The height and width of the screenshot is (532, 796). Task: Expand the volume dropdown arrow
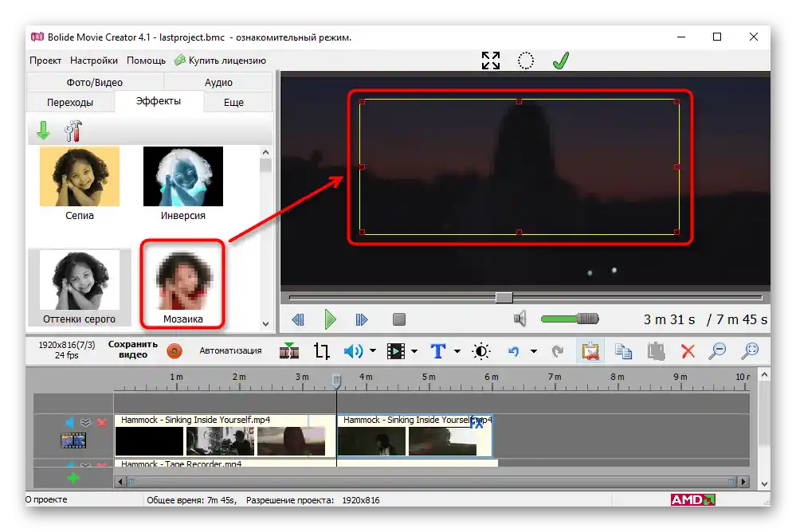coord(373,350)
